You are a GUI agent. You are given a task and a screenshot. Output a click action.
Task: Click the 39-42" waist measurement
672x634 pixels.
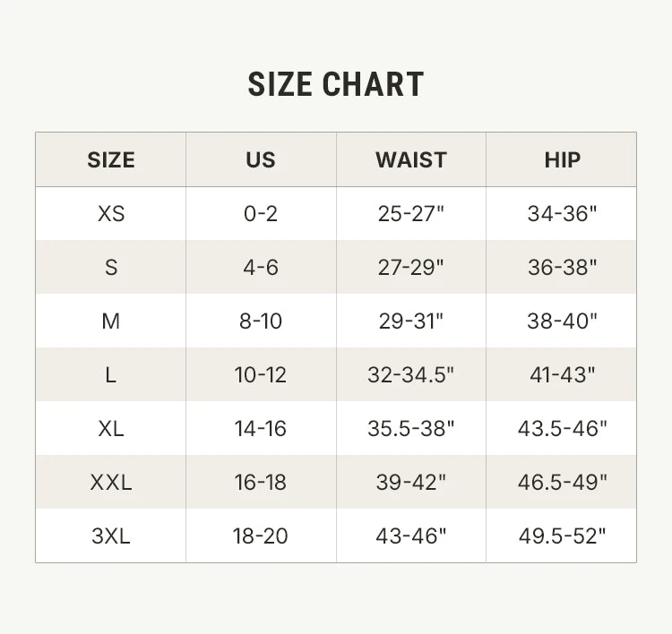411,483
